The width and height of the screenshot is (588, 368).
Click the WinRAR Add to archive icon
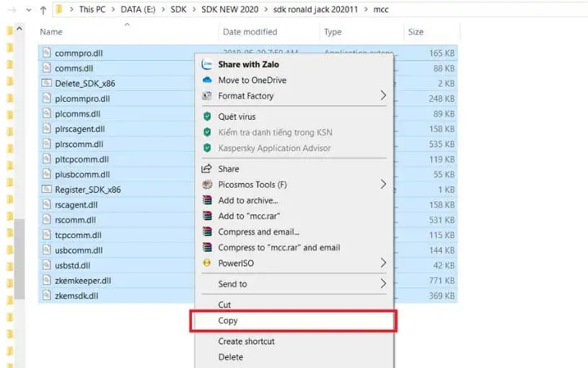207,201
